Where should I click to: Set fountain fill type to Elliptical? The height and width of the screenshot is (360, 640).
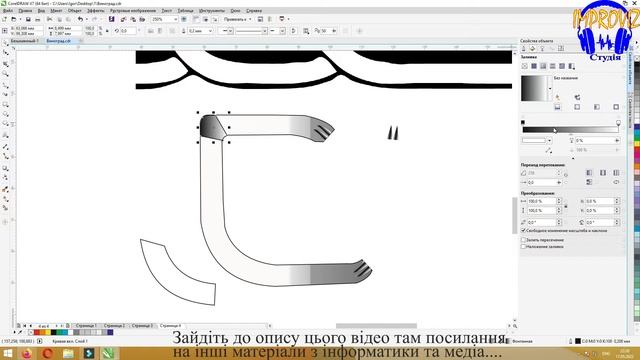pyautogui.click(x=577, y=107)
